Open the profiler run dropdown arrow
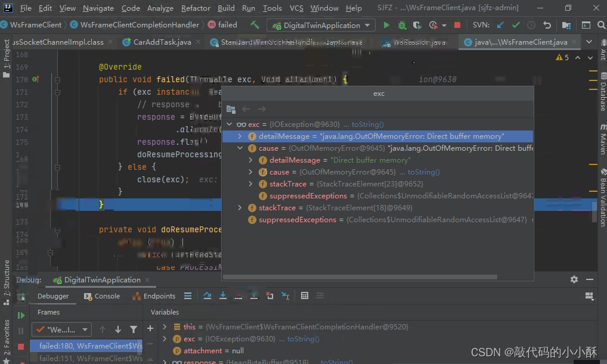 coord(444,26)
